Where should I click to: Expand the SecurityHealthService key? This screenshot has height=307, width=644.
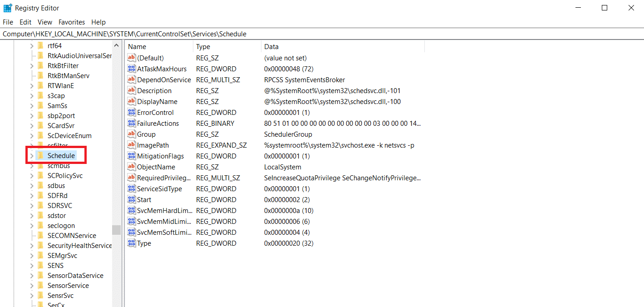pyautogui.click(x=32, y=246)
